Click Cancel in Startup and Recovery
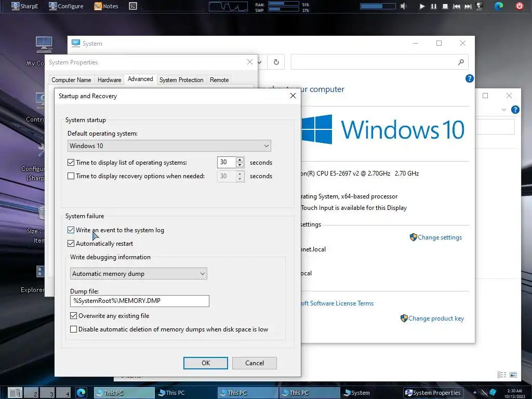532x399 pixels. (x=255, y=363)
